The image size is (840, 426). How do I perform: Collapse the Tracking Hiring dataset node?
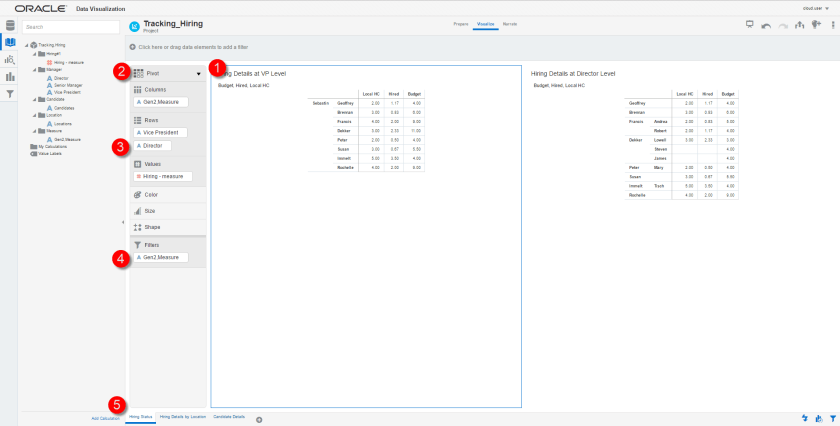click(x=27, y=45)
